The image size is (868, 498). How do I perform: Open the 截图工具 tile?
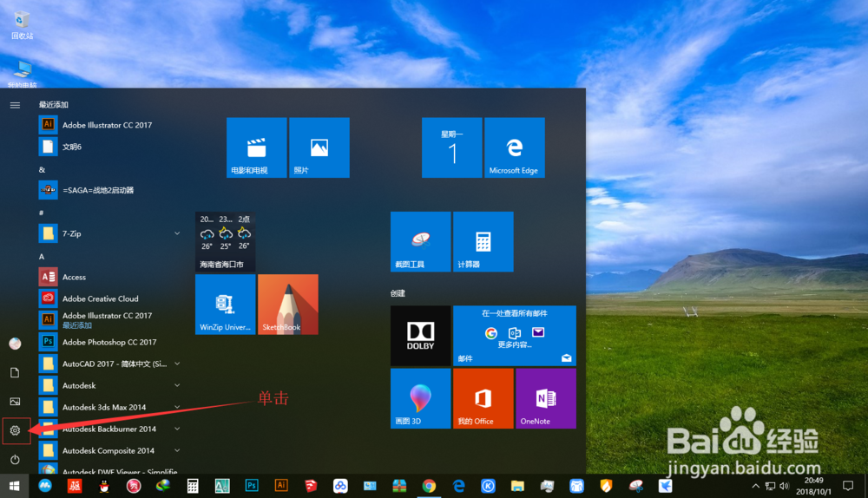420,241
